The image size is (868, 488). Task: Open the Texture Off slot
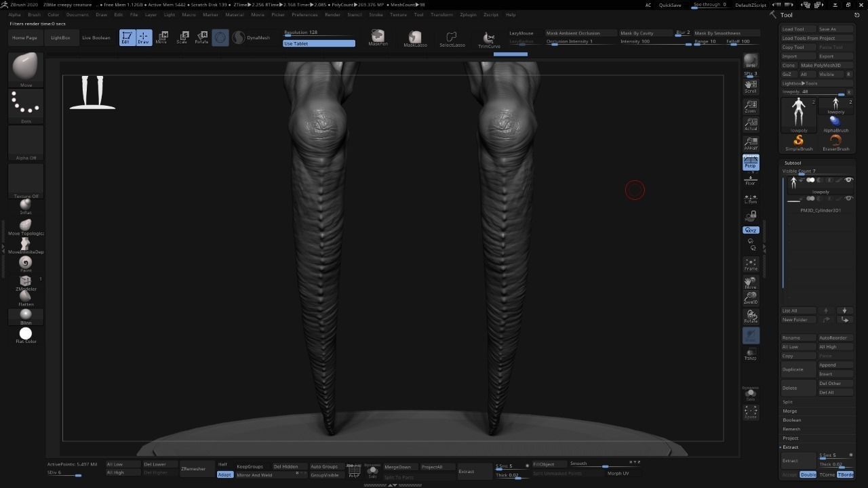26,181
